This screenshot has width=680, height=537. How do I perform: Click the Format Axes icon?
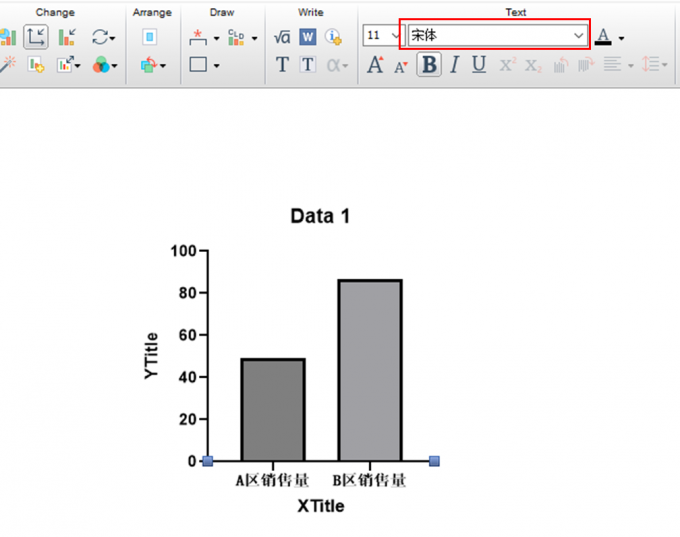(x=36, y=37)
